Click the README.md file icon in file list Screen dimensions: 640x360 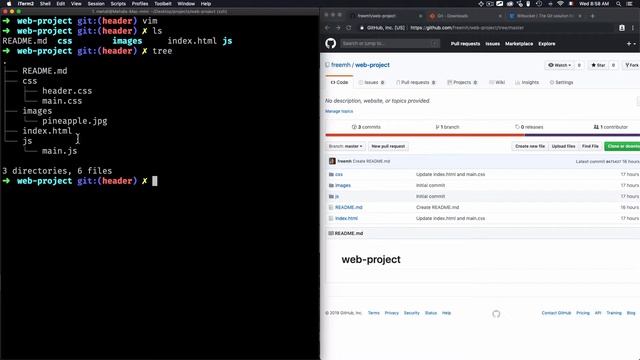[x=331, y=207]
